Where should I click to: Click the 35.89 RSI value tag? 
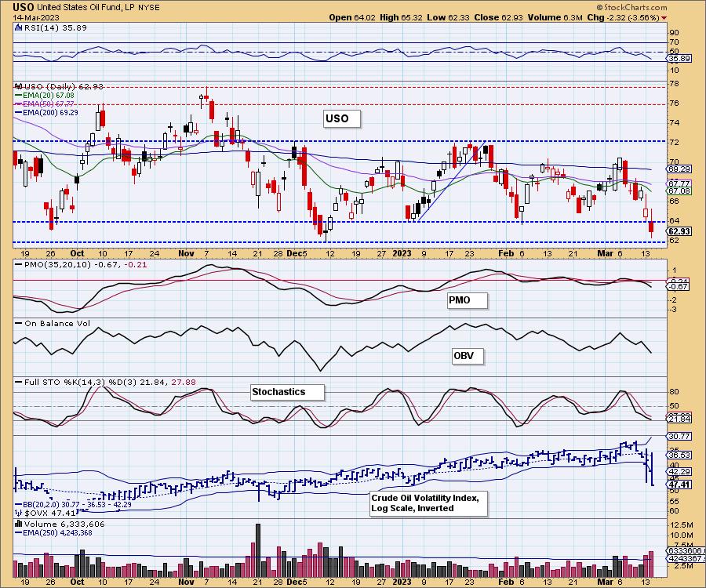[x=679, y=59]
